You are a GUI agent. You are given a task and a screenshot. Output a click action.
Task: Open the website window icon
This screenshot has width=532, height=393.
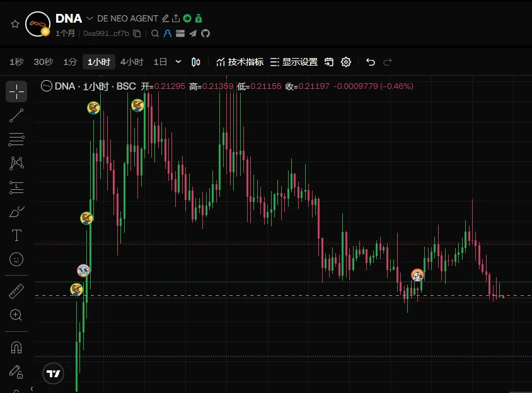coord(180,33)
